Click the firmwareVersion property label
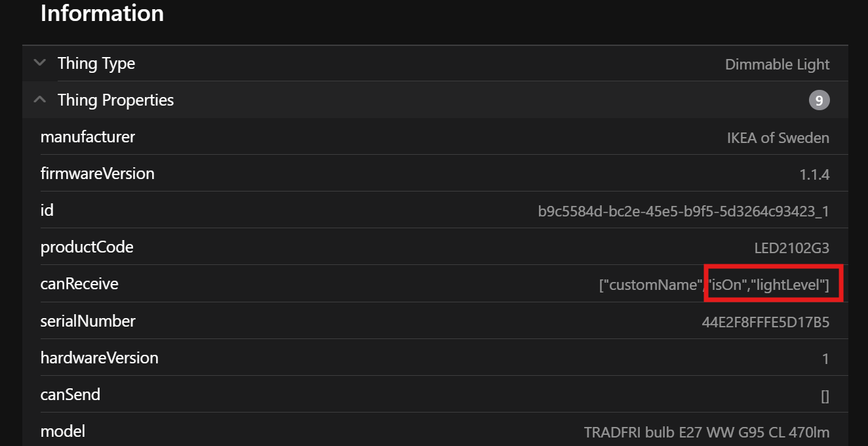This screenshot has height=446, width=868. pos(98,174)
